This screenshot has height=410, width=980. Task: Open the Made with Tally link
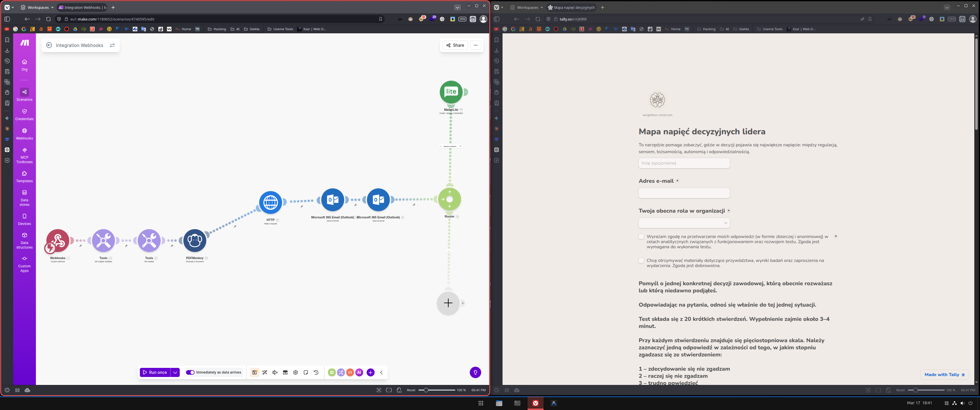pyautogui.click(x=945, y=375)
